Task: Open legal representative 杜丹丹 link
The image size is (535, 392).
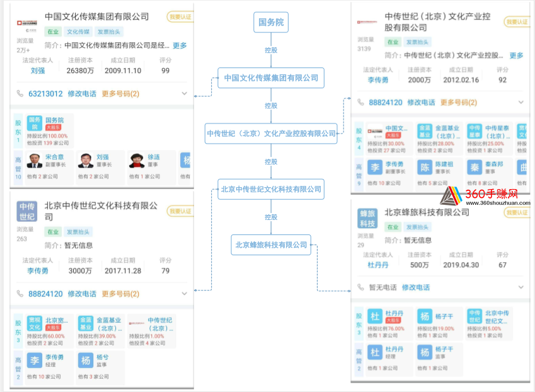Action: pyautogui.click(x=377, y=265)
